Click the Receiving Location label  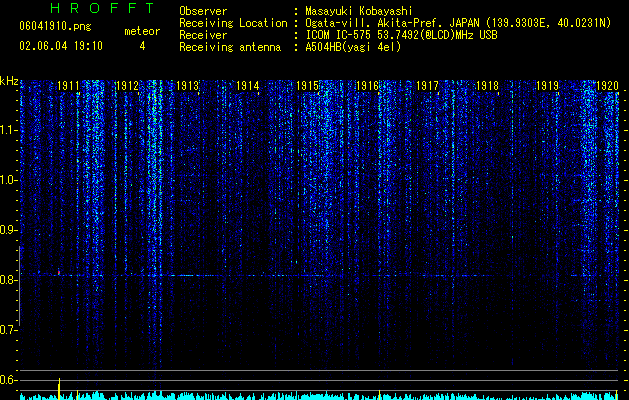coord(233,23)
